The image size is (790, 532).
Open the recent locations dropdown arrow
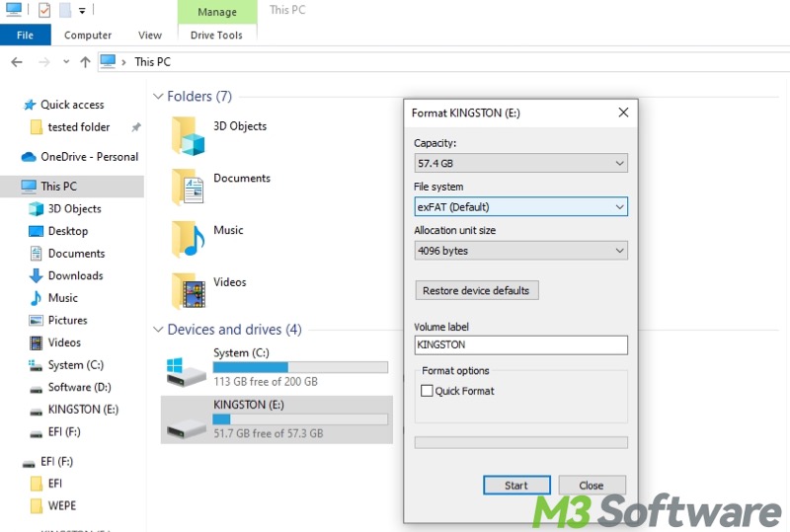click(66, 62)
